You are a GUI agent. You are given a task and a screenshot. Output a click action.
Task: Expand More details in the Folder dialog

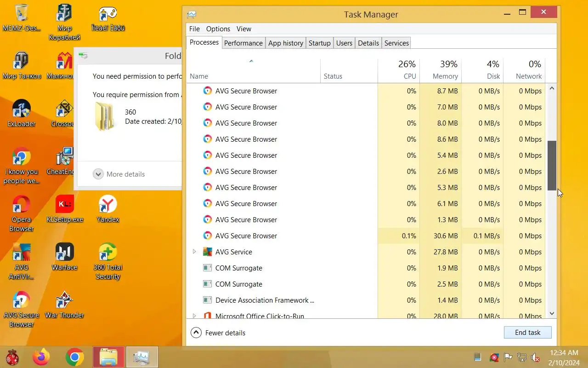coord(119,174)
